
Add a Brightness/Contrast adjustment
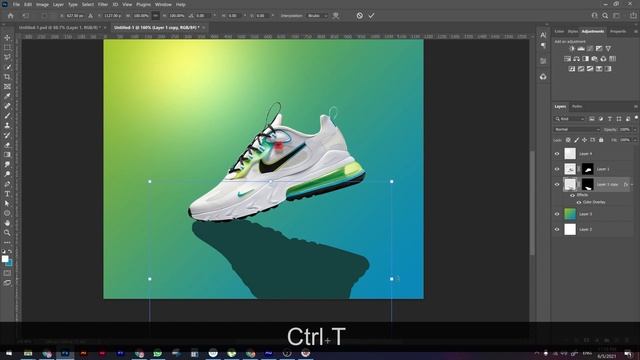click(x=571, y=49)
